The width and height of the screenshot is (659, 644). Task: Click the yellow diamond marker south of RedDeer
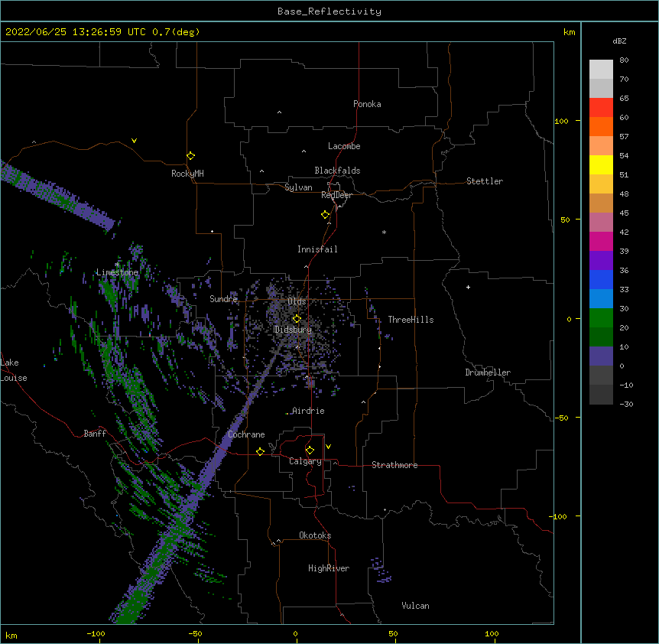(x=326, y=215)
